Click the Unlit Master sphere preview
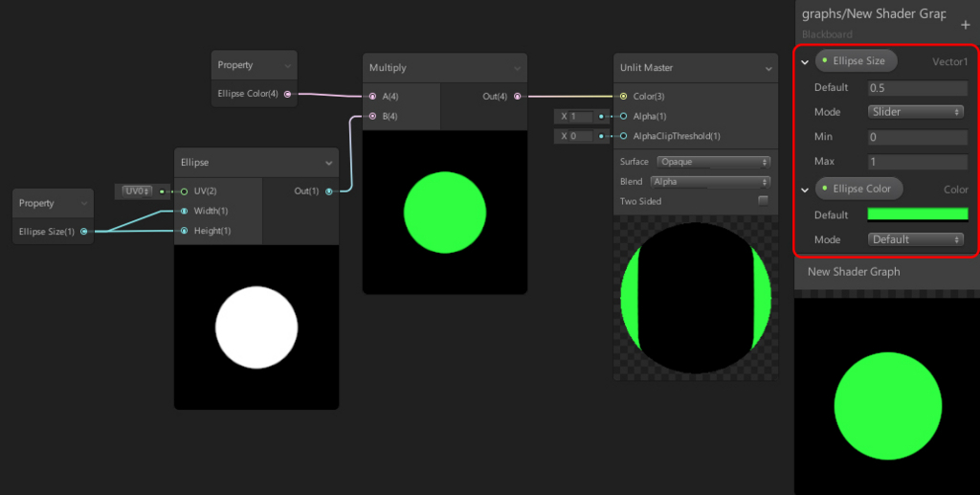This screenshot has width=980, height=495. tap(696, 298)
